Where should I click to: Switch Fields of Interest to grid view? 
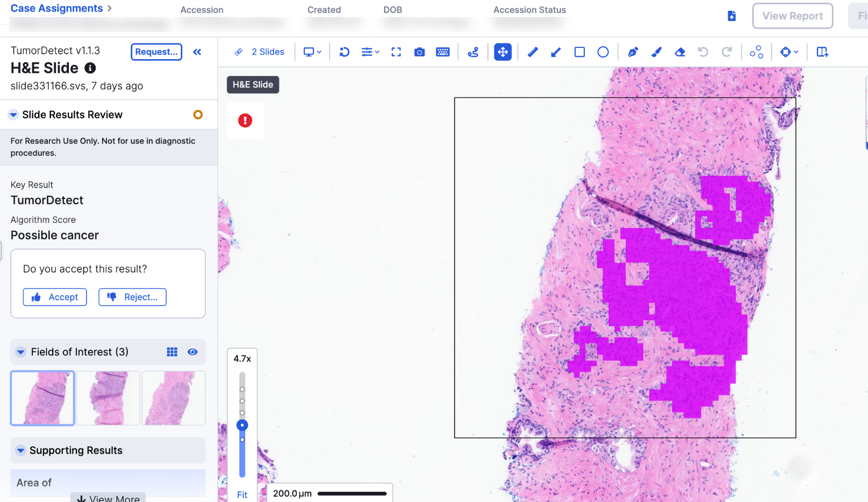[172, 352]
